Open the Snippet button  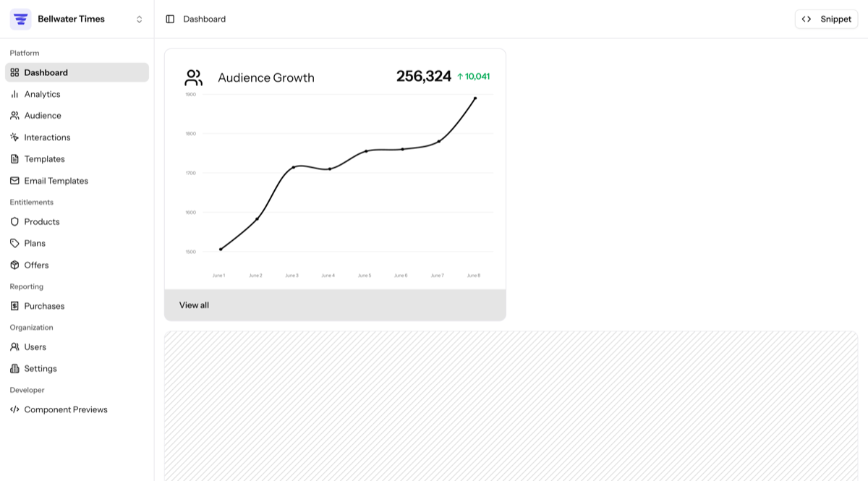(826, 19)
